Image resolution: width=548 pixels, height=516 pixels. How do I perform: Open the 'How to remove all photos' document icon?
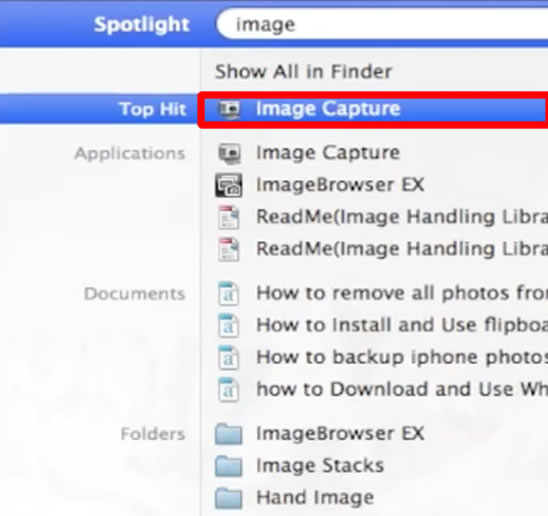pyautogui.click(x=228, y=293)
